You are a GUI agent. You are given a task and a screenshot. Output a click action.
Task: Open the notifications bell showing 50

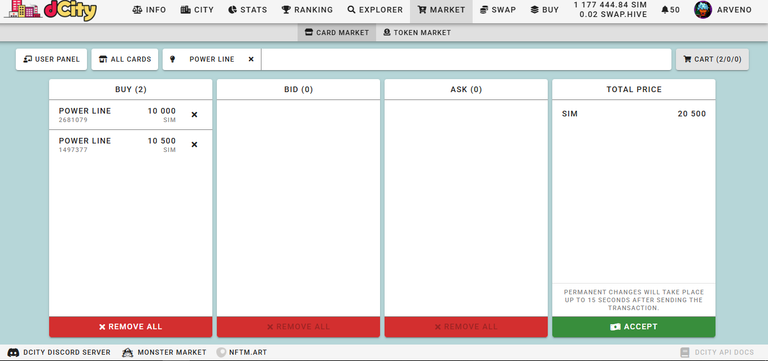pyautogui.click(x=670, y=10)
